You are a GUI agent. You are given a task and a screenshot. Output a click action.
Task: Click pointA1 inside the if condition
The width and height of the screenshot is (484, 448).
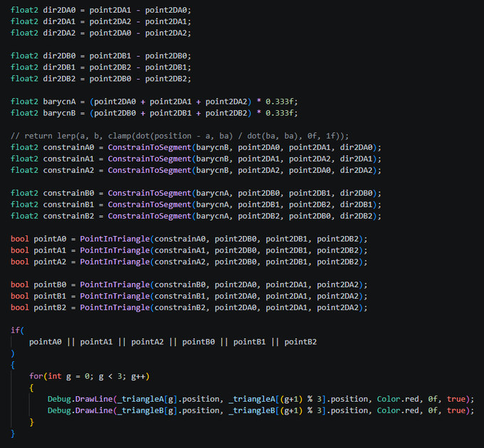[x=96, y=342]
